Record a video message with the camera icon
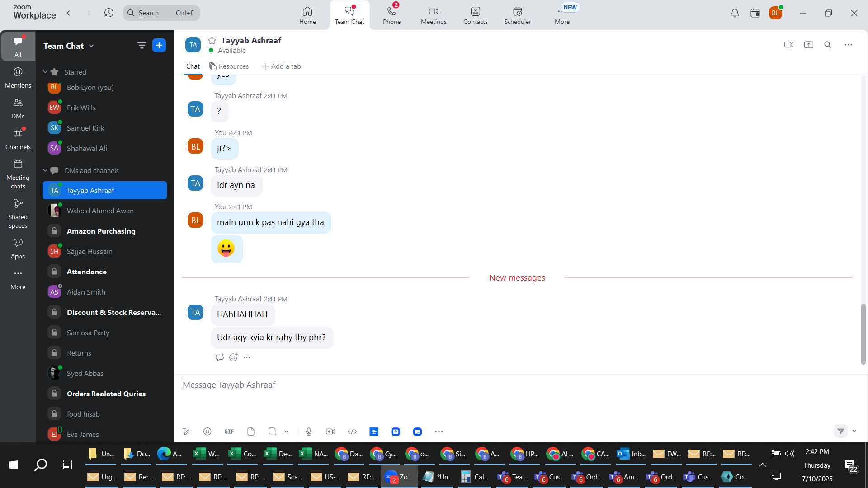The width and height of the screenshot is (868, 488). pos(330,432)
